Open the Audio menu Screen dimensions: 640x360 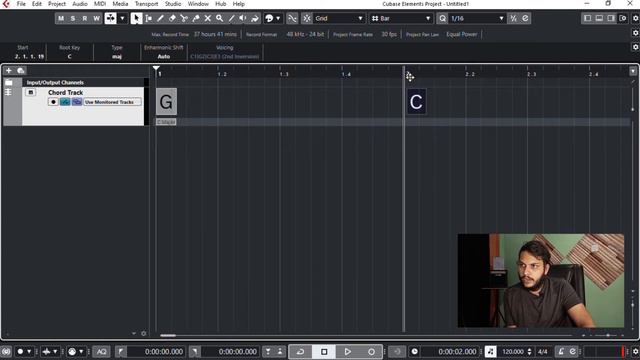point(80,4)
